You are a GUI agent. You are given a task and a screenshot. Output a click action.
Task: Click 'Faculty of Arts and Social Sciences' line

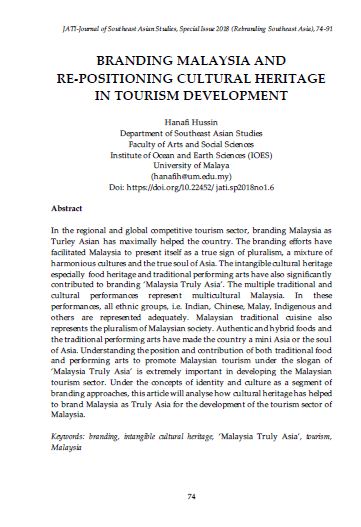(x=191, y=144)
